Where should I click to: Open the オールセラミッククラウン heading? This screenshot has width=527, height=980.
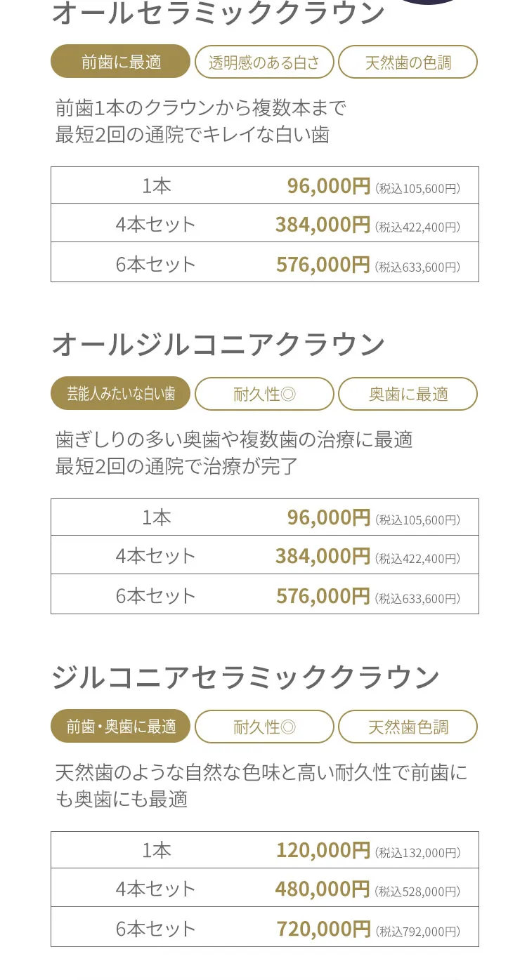219,13
